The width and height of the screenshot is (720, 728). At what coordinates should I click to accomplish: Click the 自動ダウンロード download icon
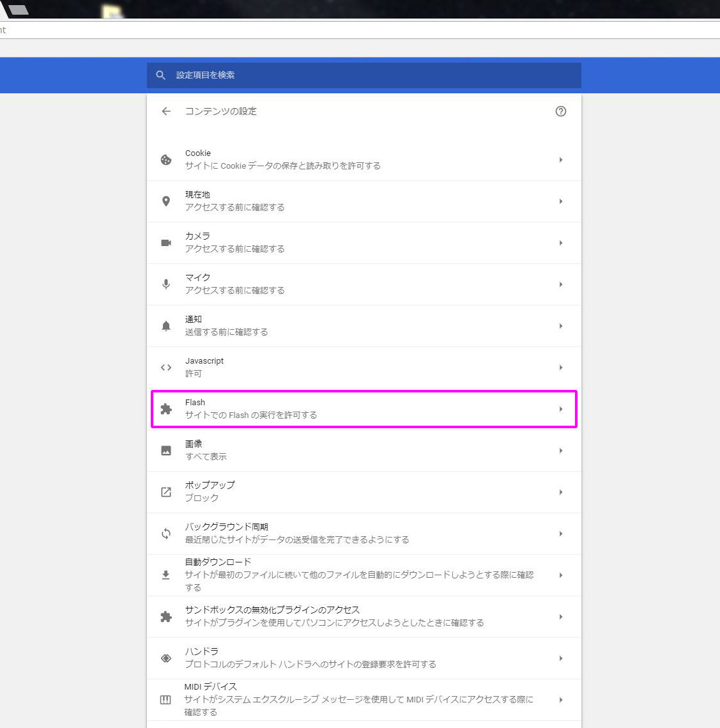point(165,575)
